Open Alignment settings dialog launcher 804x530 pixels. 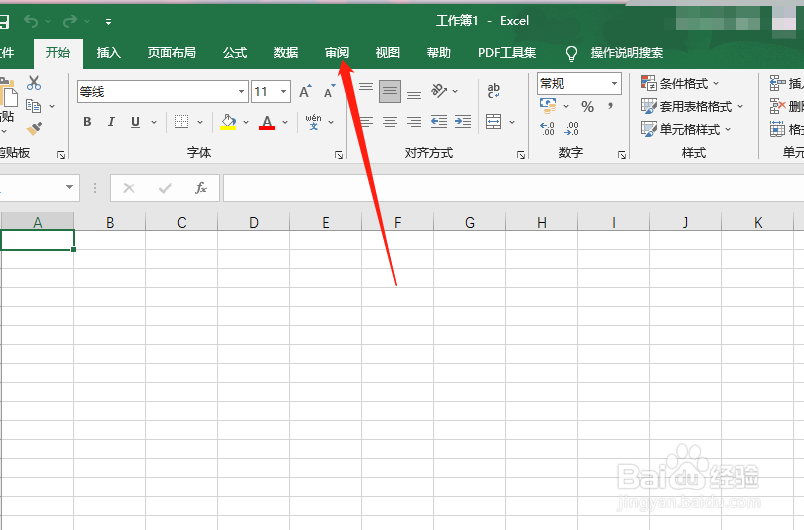click(521, 155)
